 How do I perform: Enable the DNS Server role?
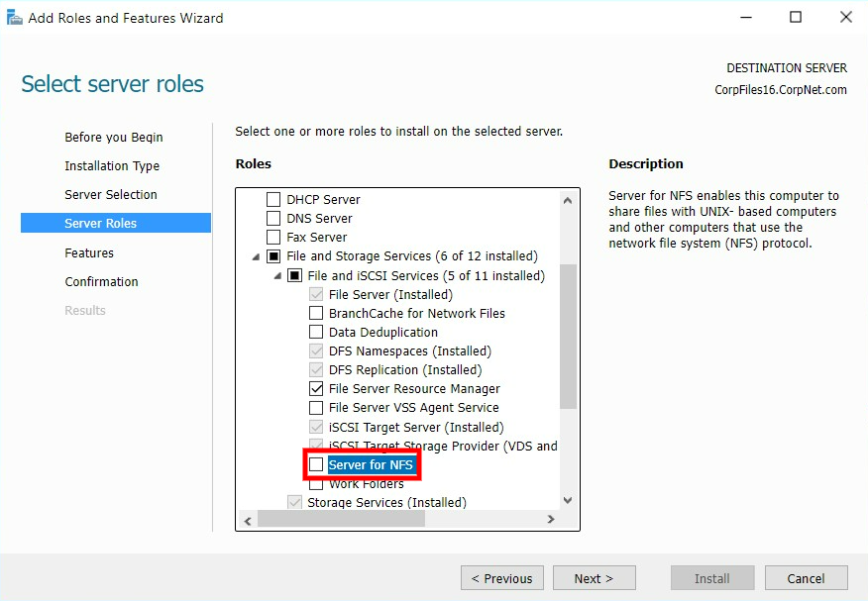(273, 218)
